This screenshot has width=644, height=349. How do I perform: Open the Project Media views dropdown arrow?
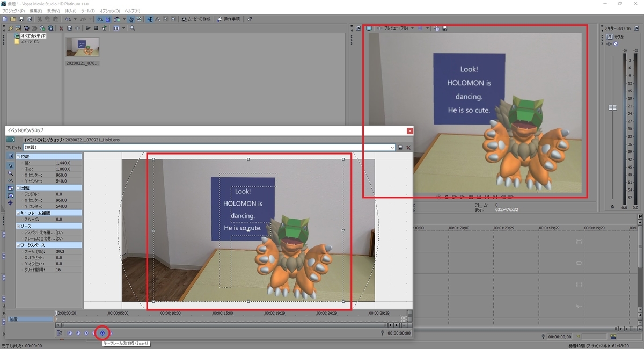pos(123,28)
